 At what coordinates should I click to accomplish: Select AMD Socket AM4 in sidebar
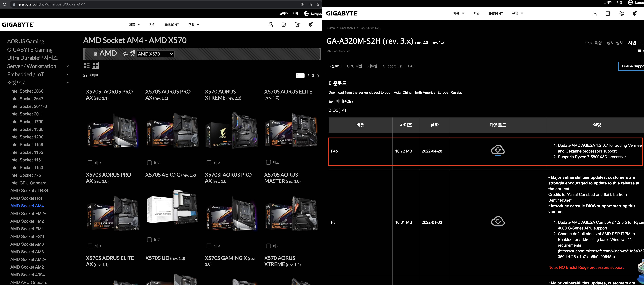27,206
